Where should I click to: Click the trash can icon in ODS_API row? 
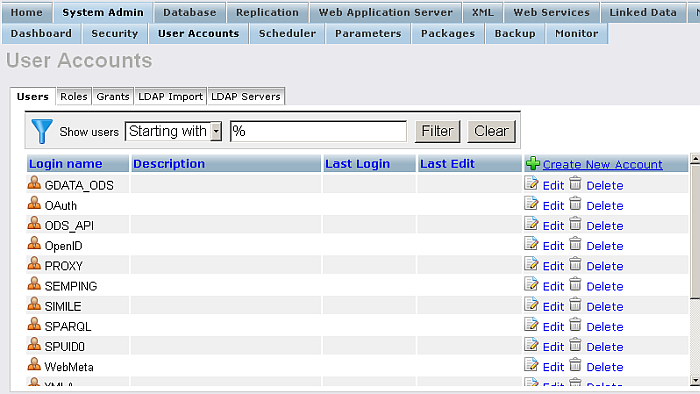575,223
